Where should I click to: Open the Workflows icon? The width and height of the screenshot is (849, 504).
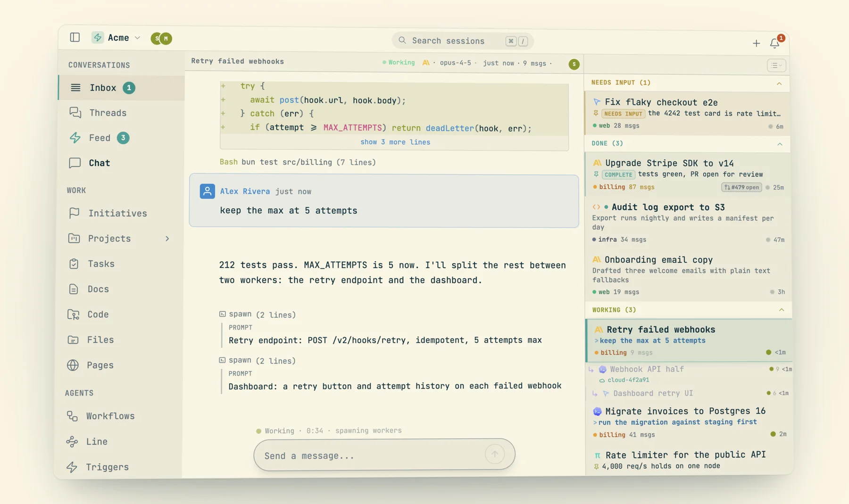[x=72, y=416]
